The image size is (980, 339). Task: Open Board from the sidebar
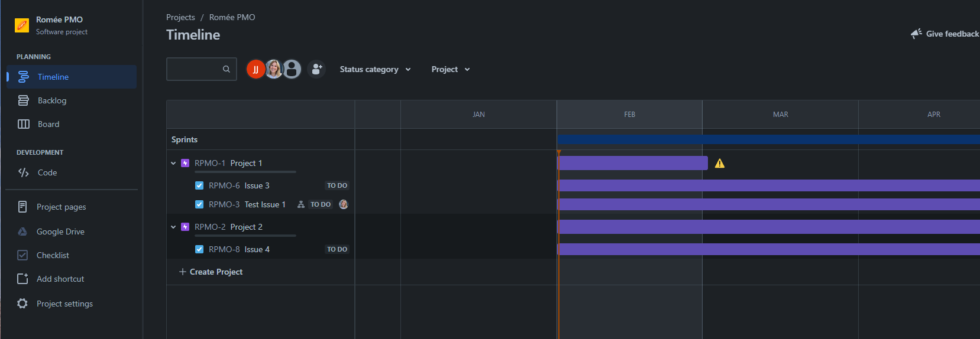click(x=72, y=124)
